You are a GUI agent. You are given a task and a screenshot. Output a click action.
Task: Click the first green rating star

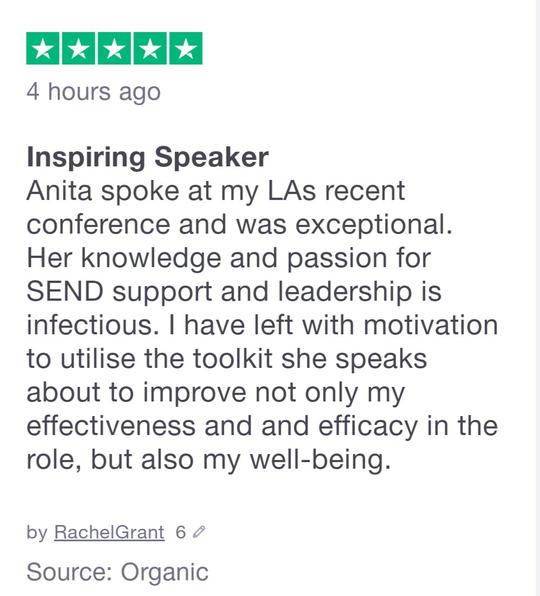[x=43, y=48]
